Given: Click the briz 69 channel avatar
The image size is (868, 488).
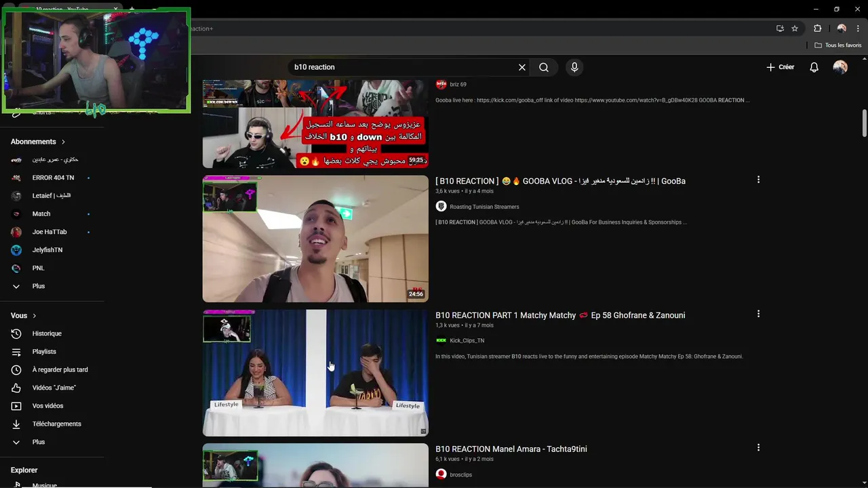Looking at the screenshot, I should click(441, 84).
